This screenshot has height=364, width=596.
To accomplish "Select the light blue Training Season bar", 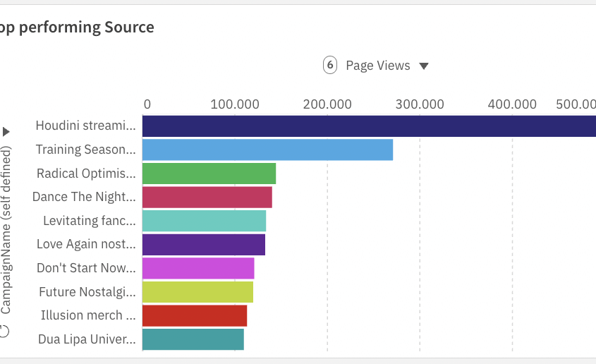I will tap(267, 150).
